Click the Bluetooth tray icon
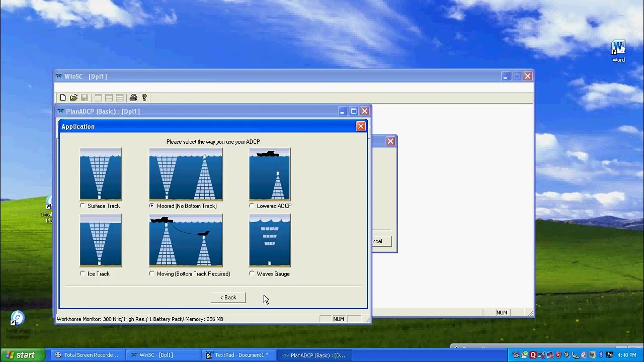This screenshot has height=362, width=644. pyautogui.click(x=601, y=354)
